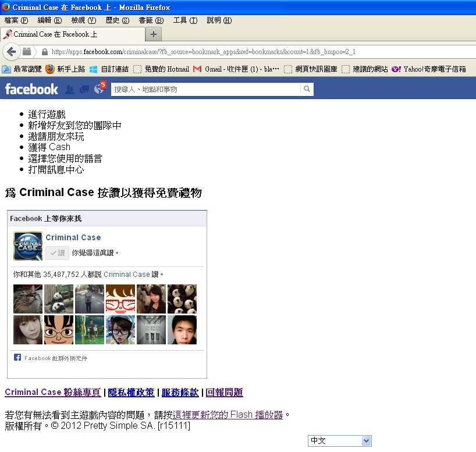This screenshot has height=452, width=476.
Task: Open the 自訂連結 bookmark
Action: [x=109, y=69]
